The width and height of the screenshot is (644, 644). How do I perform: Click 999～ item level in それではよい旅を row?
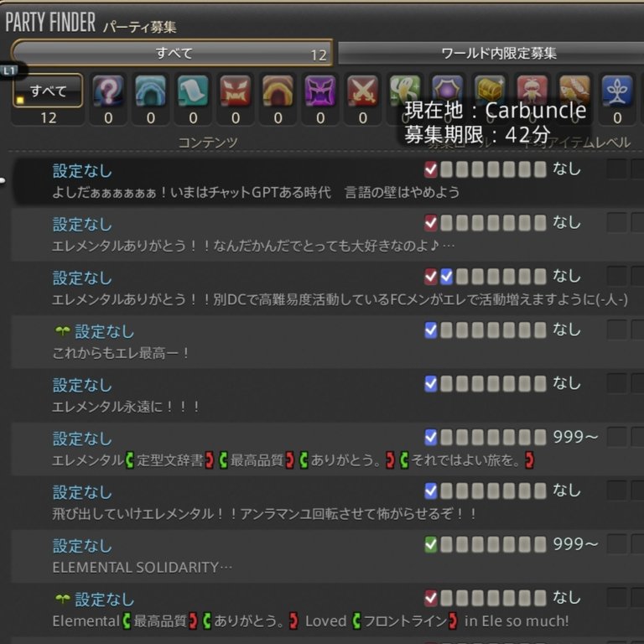(x=575, y=437)
